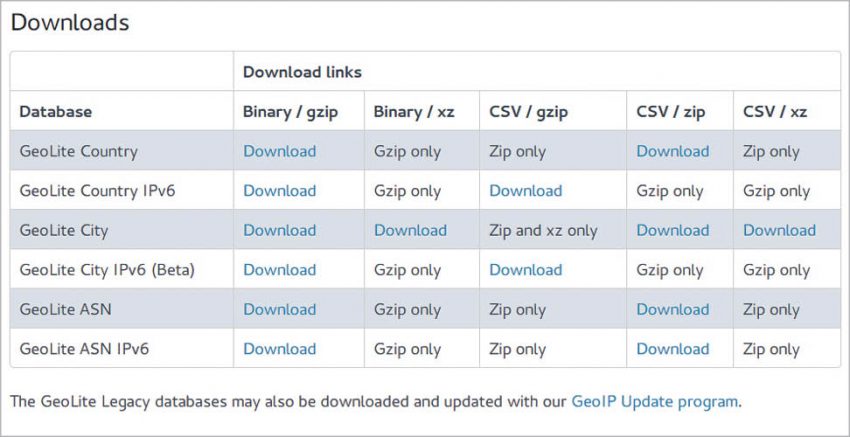Download GeoLite City IPv6 Beta CSV gzip
850x437 pixels.
pos(525,270)
